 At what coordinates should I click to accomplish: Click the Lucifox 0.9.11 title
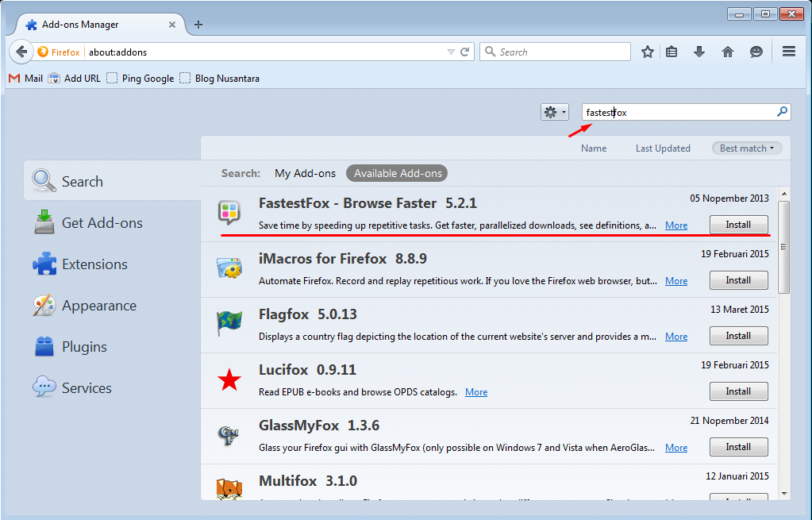pos(307,370)
